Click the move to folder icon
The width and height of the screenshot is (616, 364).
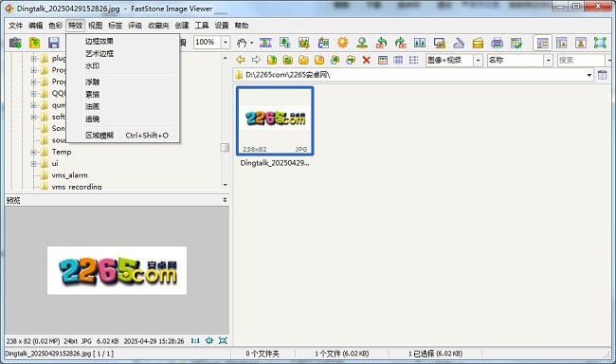(x=351, y=60)
